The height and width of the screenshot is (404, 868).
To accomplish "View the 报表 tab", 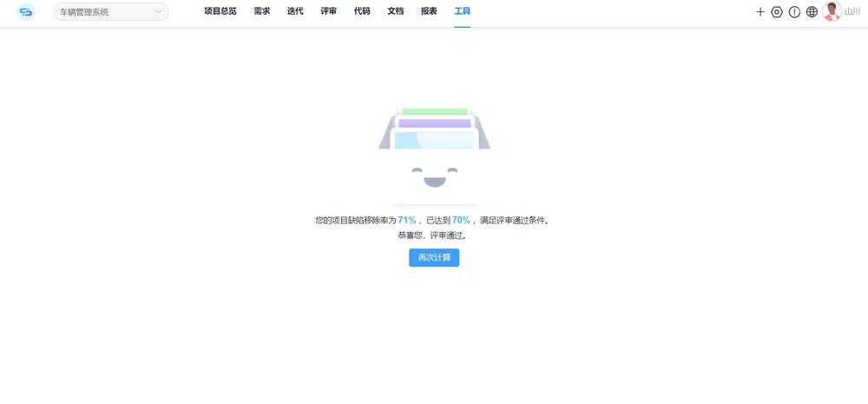I will 429,11.
